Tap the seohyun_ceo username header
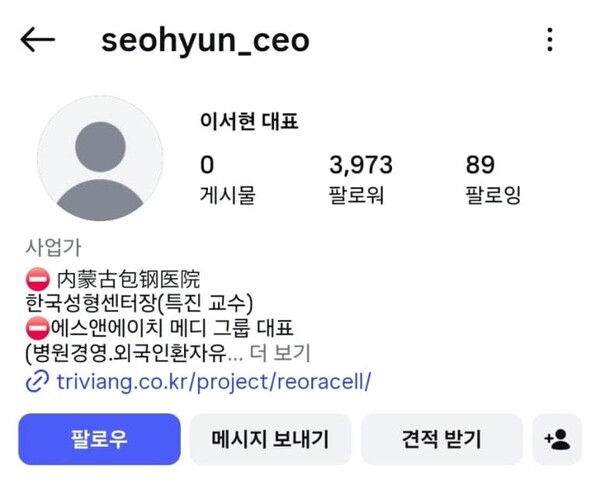Image resolution: width=600 pixels, height=494 pixels. pyautogui.click(x=205, y=40)
